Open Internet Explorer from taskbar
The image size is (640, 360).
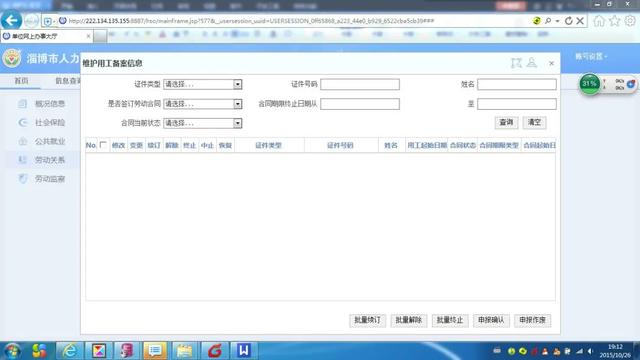(70, 351)
